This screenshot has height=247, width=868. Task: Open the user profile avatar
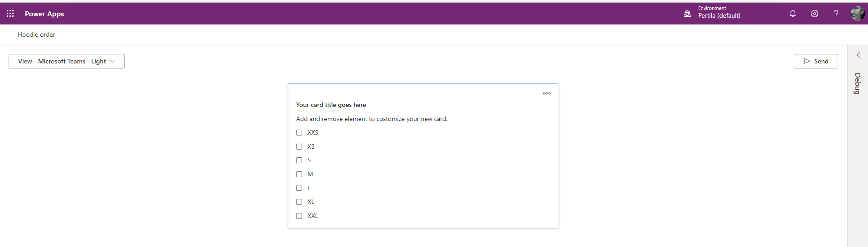[857, 14]
